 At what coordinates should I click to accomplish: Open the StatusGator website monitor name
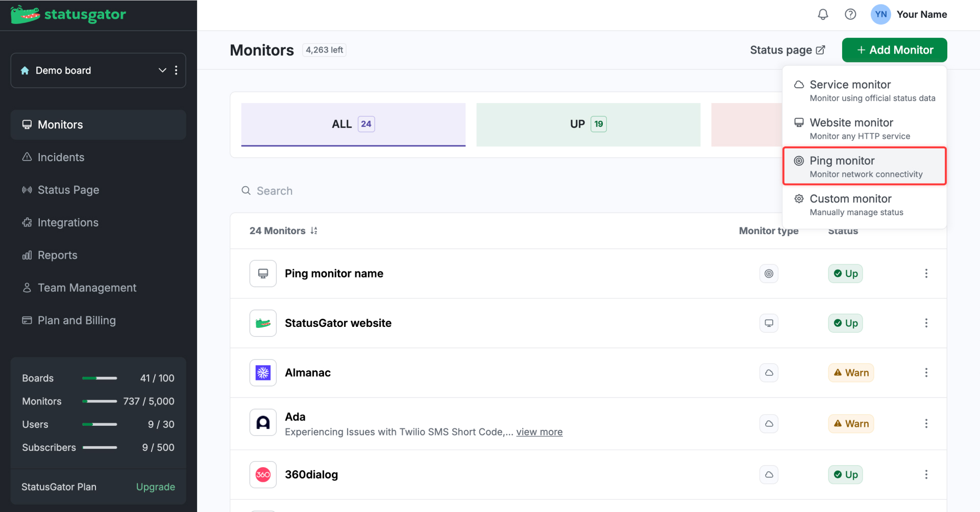pyautogui.click(x=338, y=323)
